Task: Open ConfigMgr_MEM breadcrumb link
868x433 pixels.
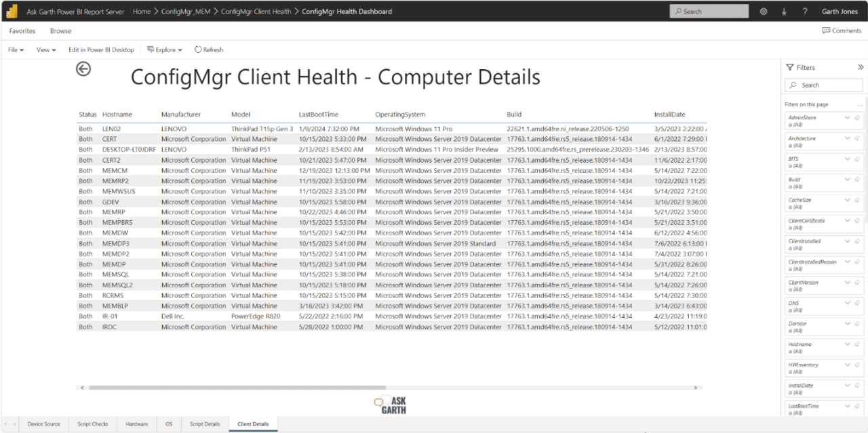Action: pos(186,12)
